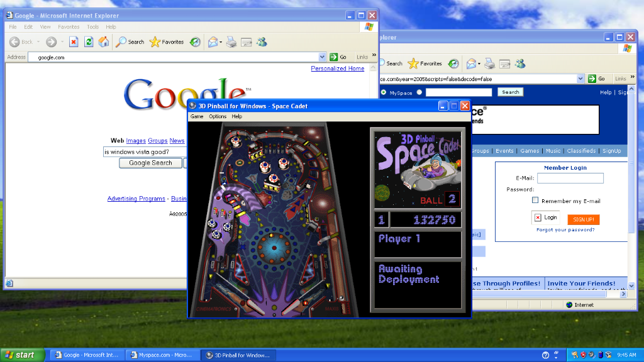The height and width of the screenshot is (362, 644).
Task: Click Personalized Home link on Google
Action: point(338,69)
